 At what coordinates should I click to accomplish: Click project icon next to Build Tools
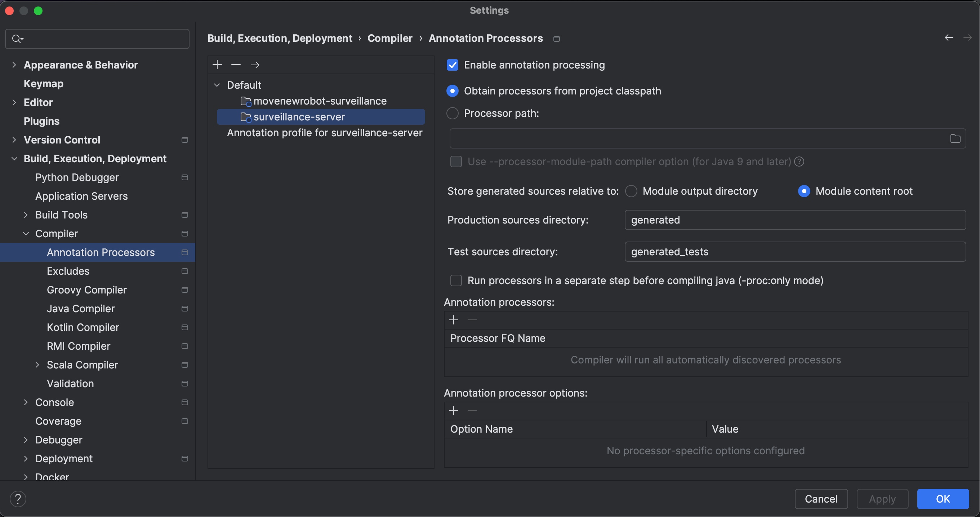tap(185, 215)
